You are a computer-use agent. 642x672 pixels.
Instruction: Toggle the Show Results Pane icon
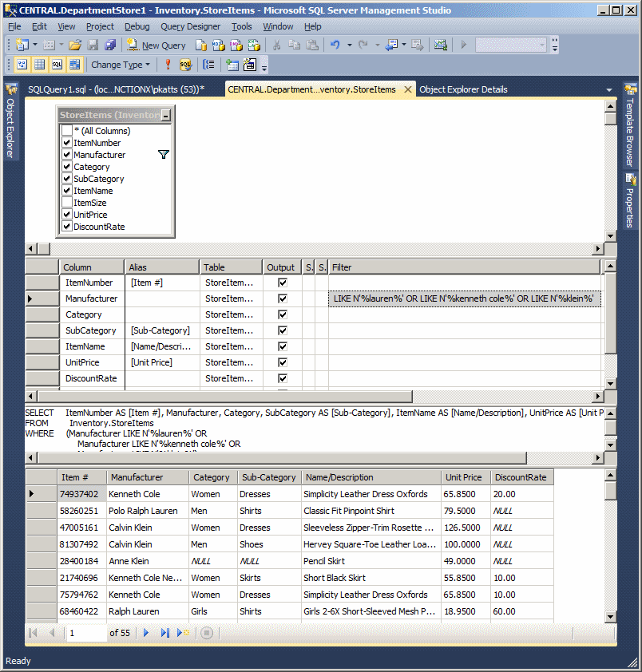pyautogui.click(x=74, y=65)
